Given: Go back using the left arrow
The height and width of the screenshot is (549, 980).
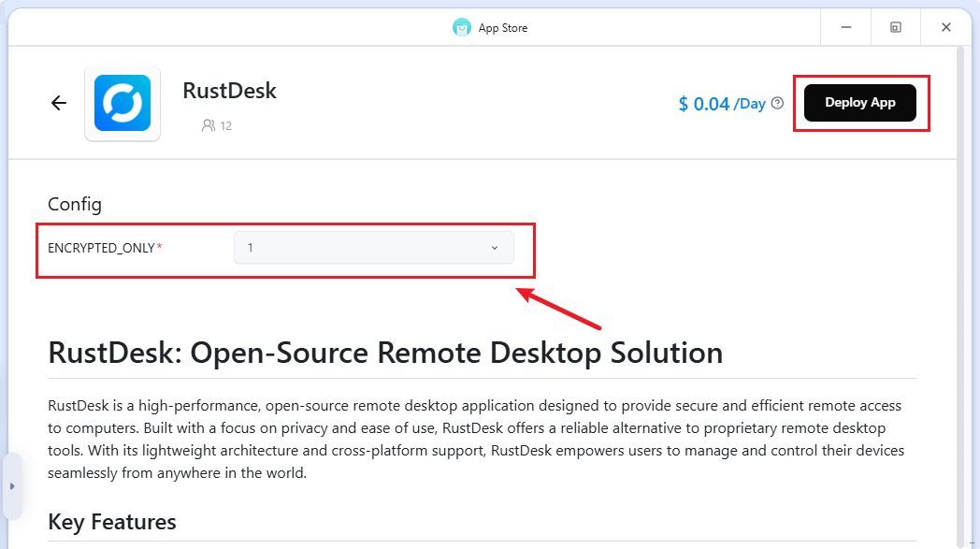Looking at the screenshot, I should (x=59, y=103).
